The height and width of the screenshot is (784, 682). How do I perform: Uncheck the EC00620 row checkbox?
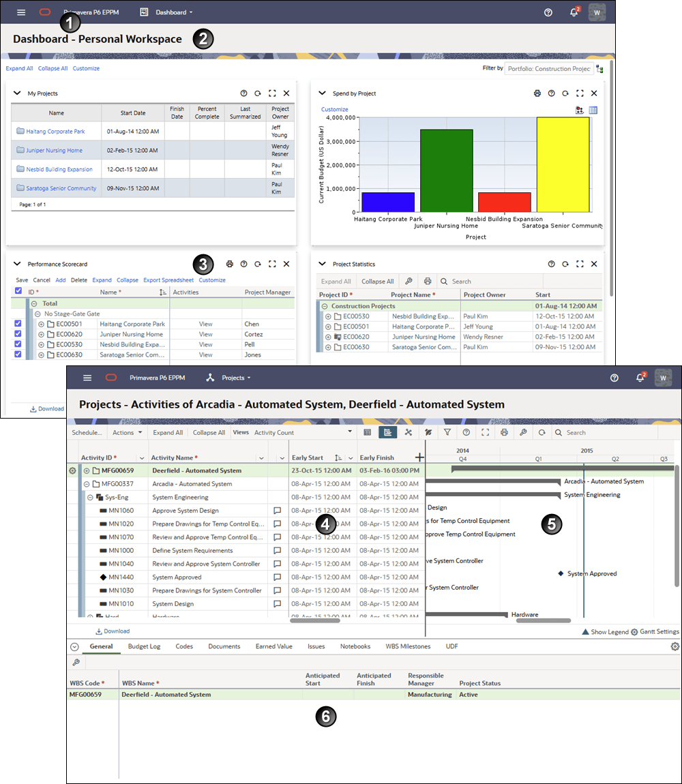[18, 333]
